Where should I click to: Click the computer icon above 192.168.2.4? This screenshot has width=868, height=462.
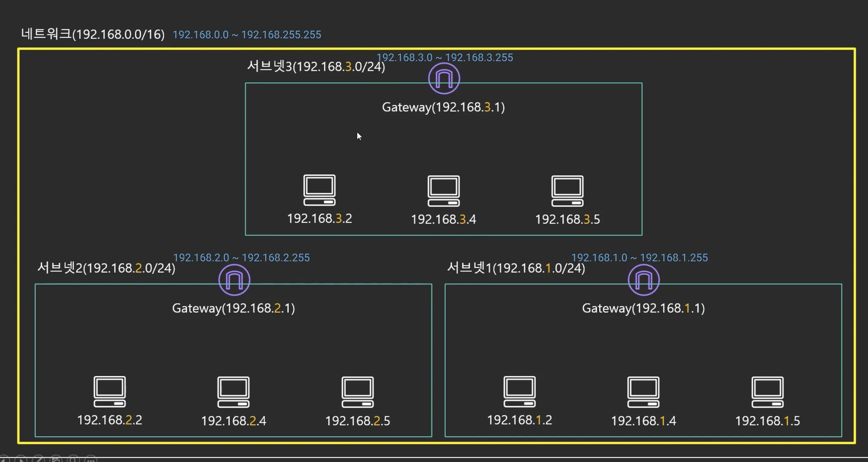[234, 392]
